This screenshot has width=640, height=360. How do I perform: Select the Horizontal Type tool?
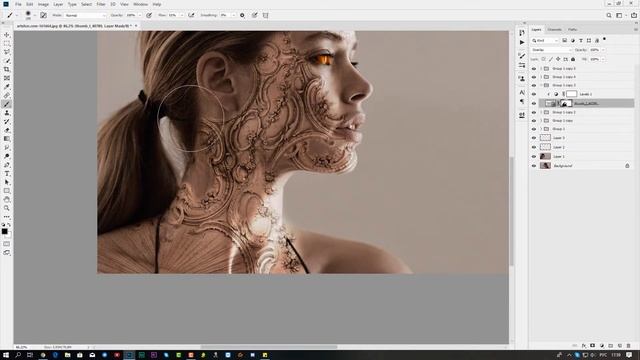(7, 173)
